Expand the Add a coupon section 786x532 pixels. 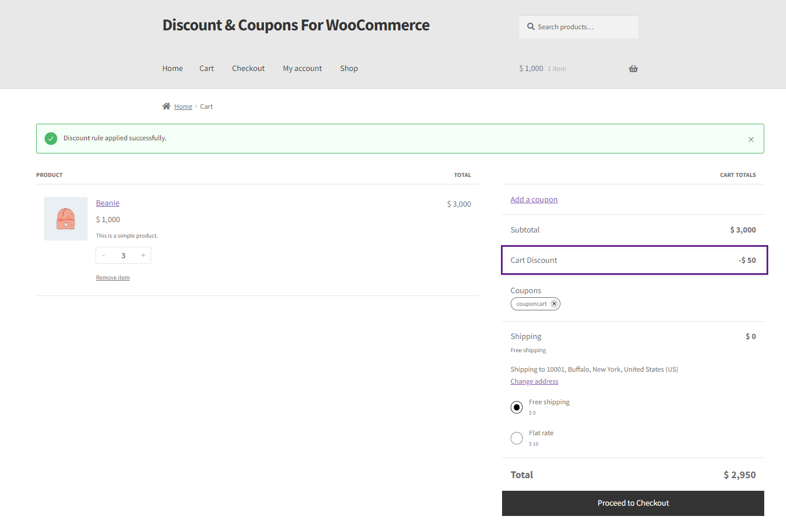pyautogui.click(x=534, y=199)
